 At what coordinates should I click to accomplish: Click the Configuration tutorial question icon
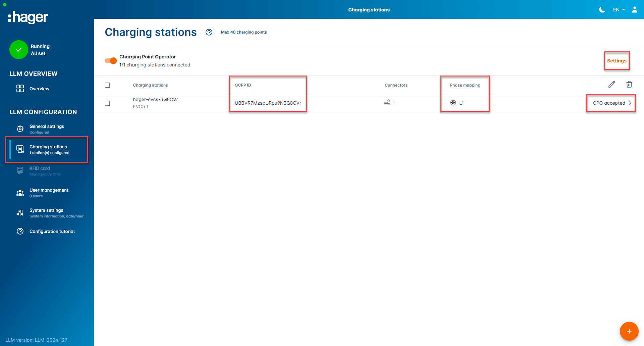20,231
